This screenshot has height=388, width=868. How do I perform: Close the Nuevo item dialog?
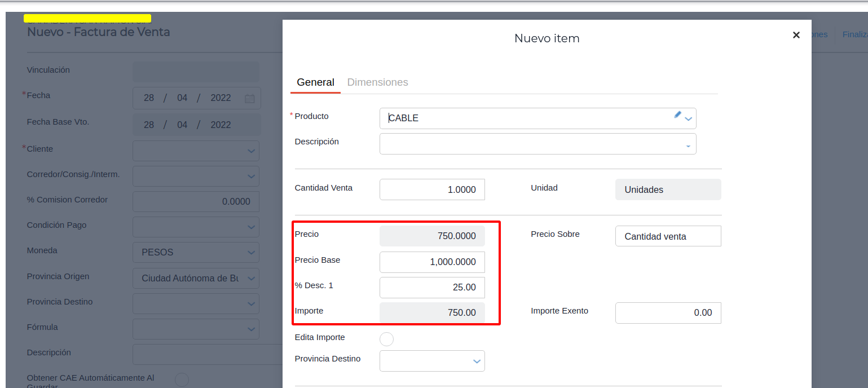point(796,35)
